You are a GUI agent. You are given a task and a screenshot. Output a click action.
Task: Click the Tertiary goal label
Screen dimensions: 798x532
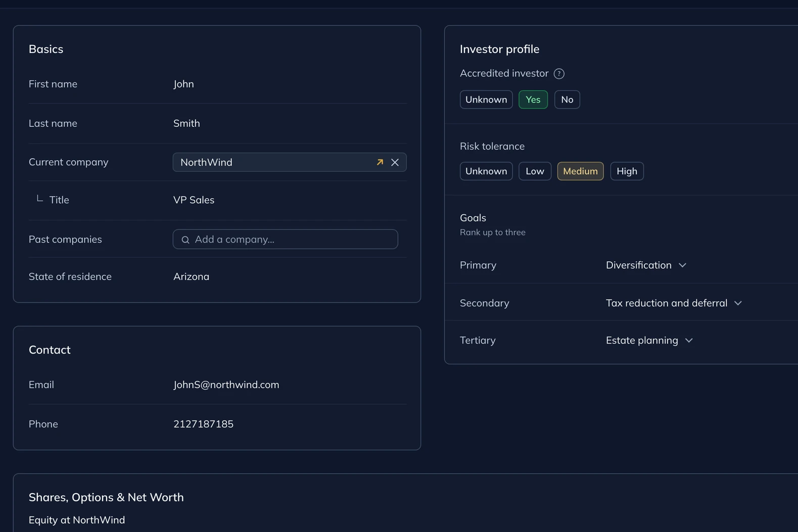click(x=478, y=341)
